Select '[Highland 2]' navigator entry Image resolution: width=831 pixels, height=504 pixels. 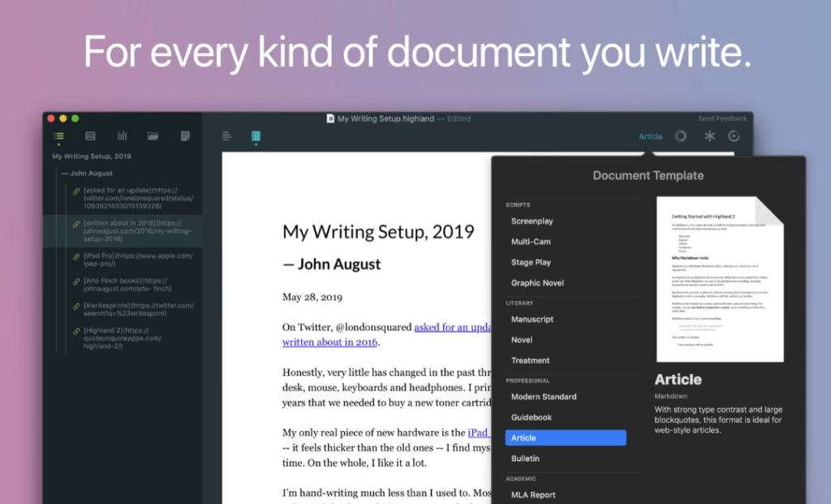[123, 338]
